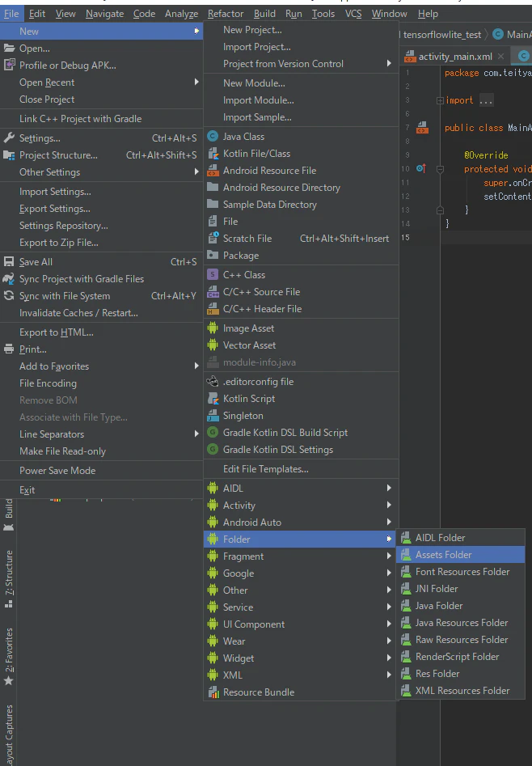Click the C/C++ Header File icon
Screen dimensions: 532x766
coord(213,309)
